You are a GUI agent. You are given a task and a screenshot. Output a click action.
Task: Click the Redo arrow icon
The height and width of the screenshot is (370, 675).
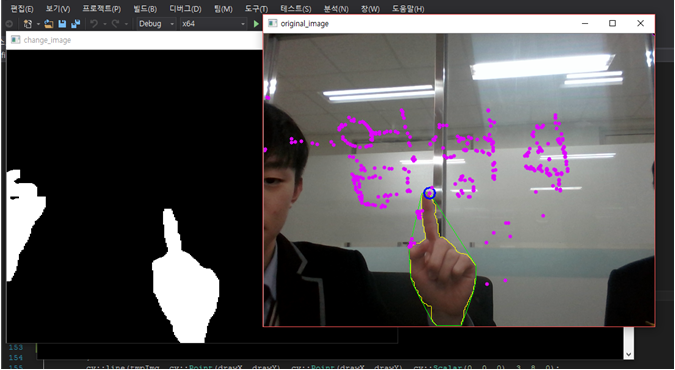115,24
